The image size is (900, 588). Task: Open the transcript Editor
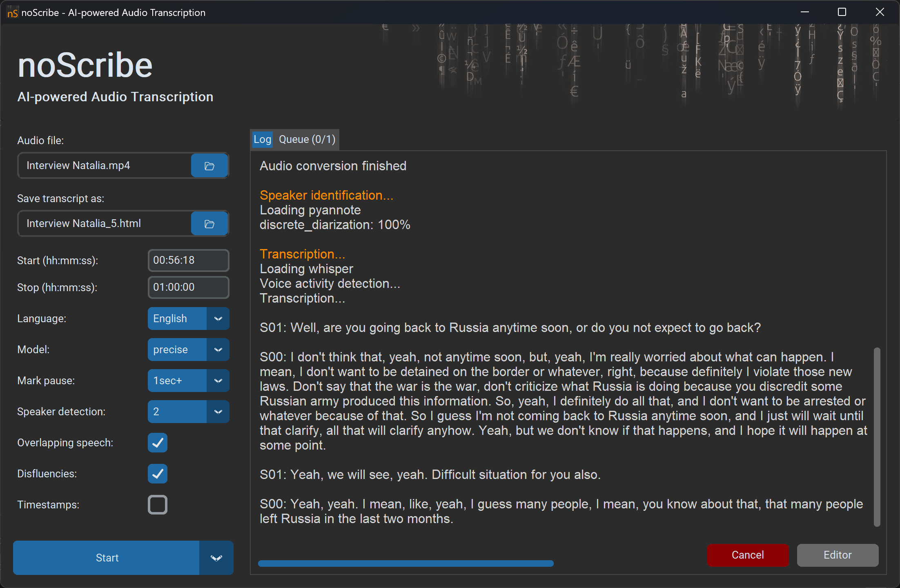[x=837, y=555]
